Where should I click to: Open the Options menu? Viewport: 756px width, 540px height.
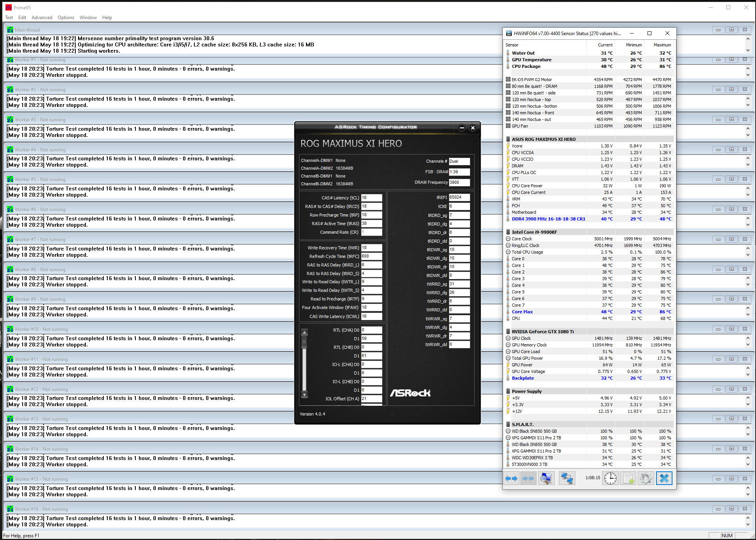[66, 18]
